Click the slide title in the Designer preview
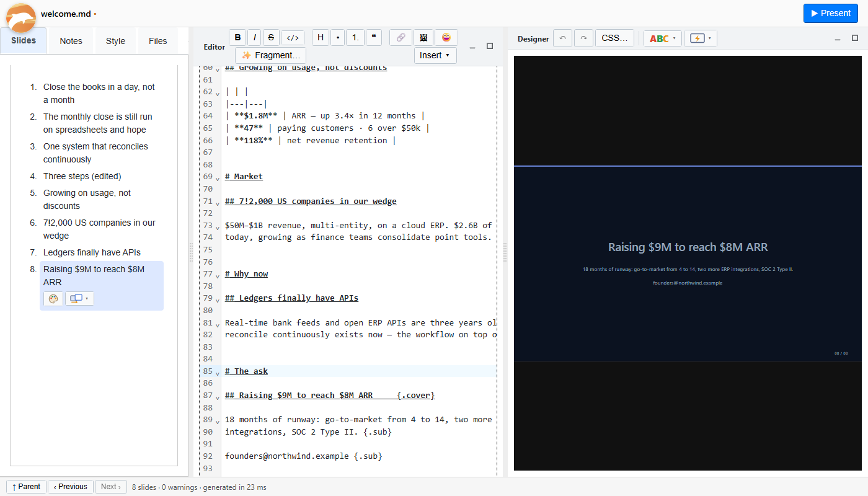 (x=688, y=247)
